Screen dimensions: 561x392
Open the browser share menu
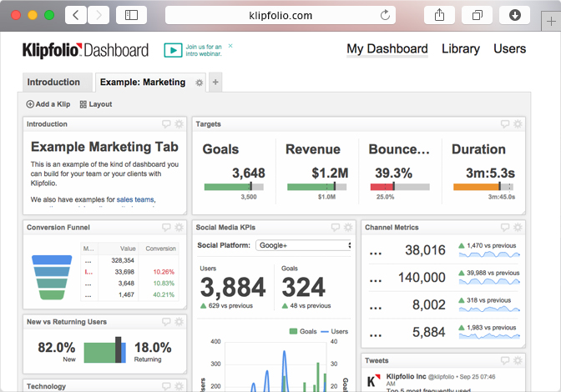(x=439, y=15)
